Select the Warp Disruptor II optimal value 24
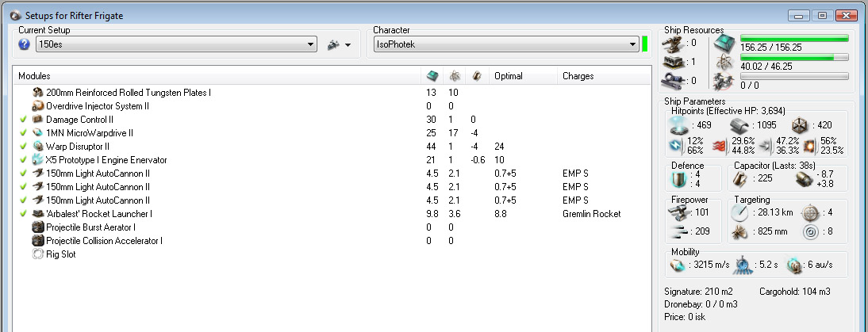 click(499, 147)
